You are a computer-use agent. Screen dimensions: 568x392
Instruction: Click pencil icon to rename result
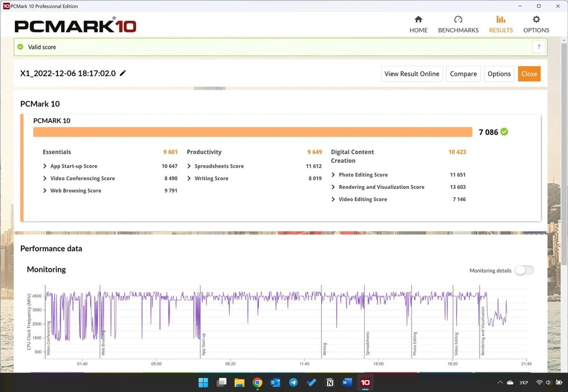point(123,73)
